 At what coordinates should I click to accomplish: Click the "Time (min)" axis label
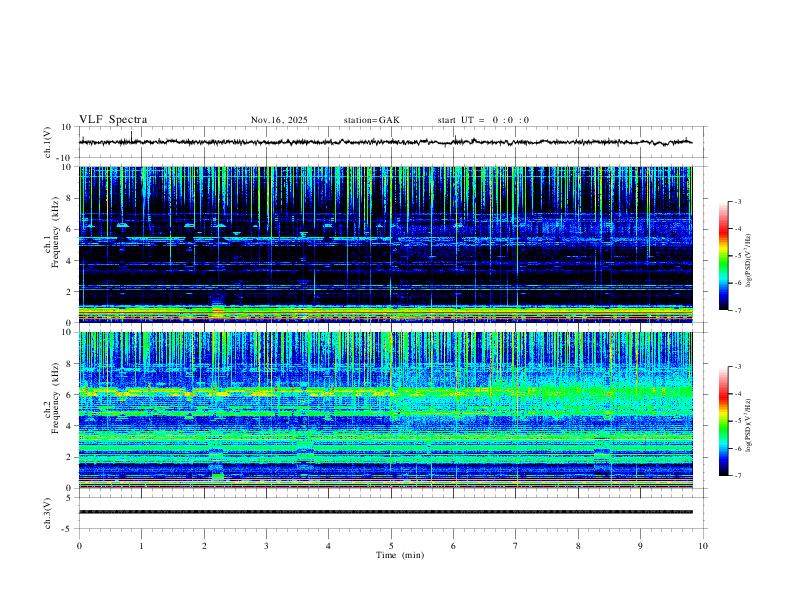click(x=400, y=555)
